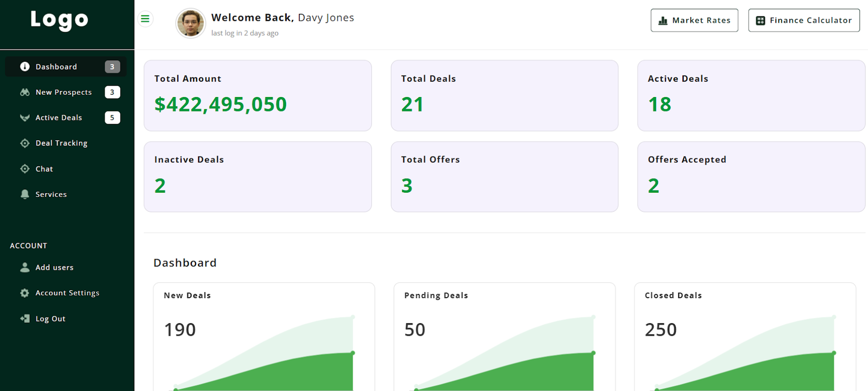Screen dimensions: 868x391
Task: Click the icon next to Chat
Action: (25, 169)
